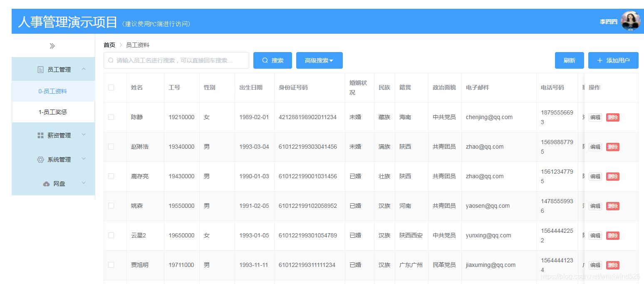Select the 0-员工资料 menu item

click(53, 91)
